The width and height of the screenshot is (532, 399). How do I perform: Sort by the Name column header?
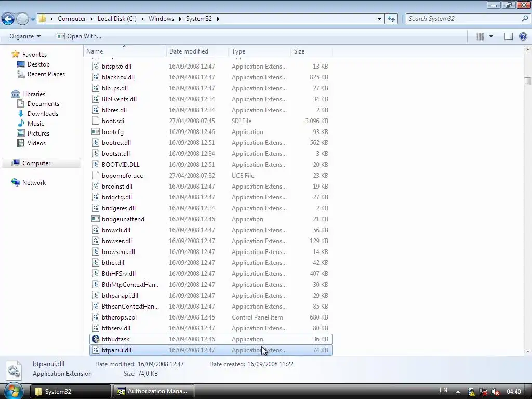tap(125, 51)
